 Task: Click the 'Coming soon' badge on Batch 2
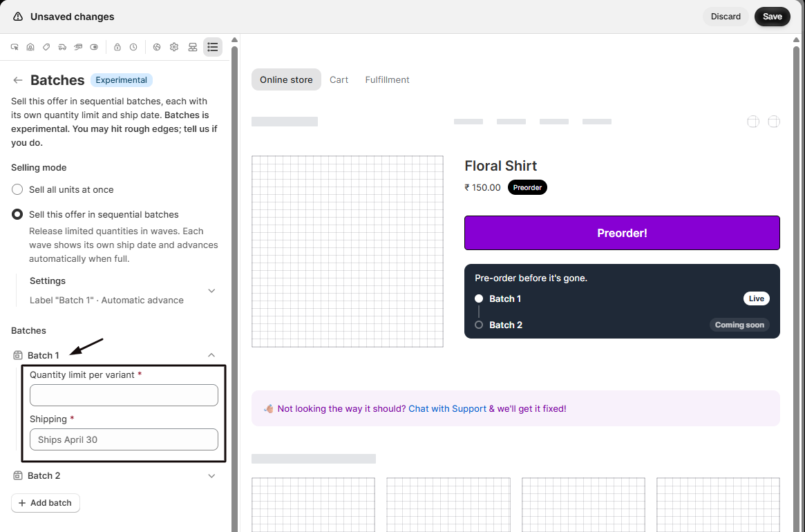point(739,325)
